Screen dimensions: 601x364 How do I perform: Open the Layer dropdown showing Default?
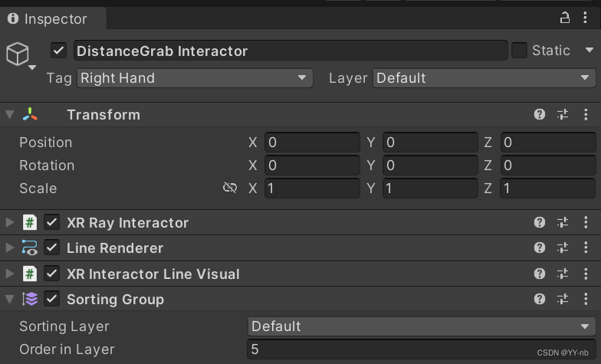484,77
